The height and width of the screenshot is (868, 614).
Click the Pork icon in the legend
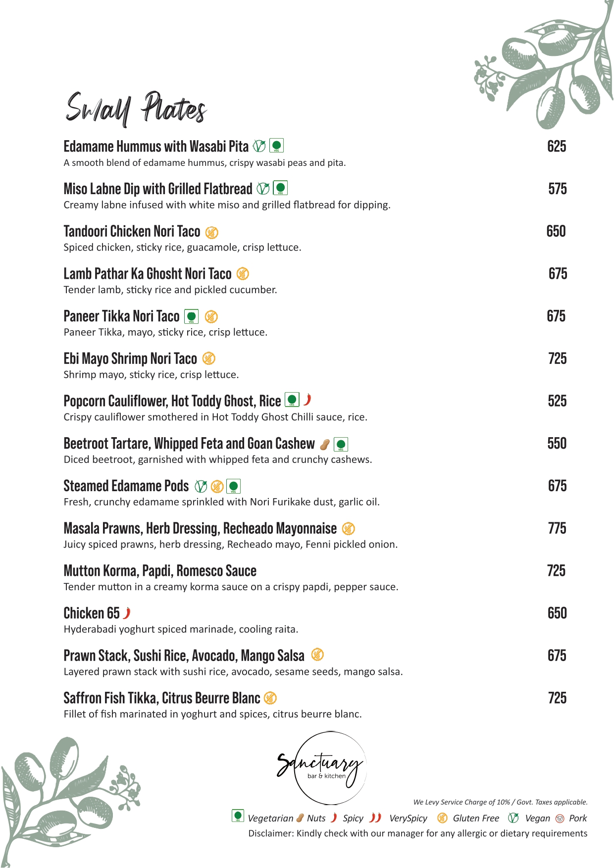560,818
